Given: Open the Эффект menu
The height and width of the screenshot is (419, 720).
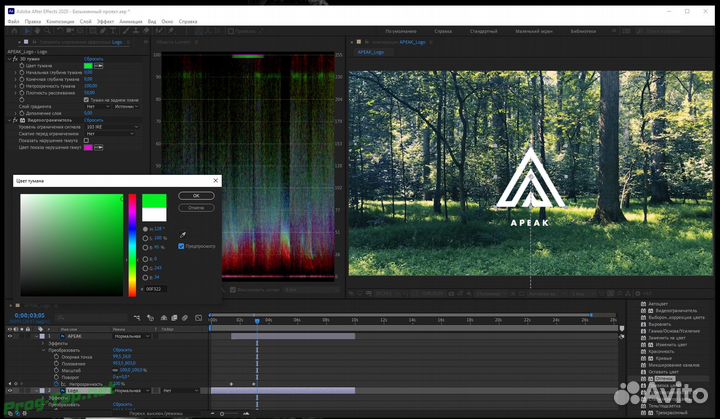Looking at the screenshot, I should coord(105,20).
